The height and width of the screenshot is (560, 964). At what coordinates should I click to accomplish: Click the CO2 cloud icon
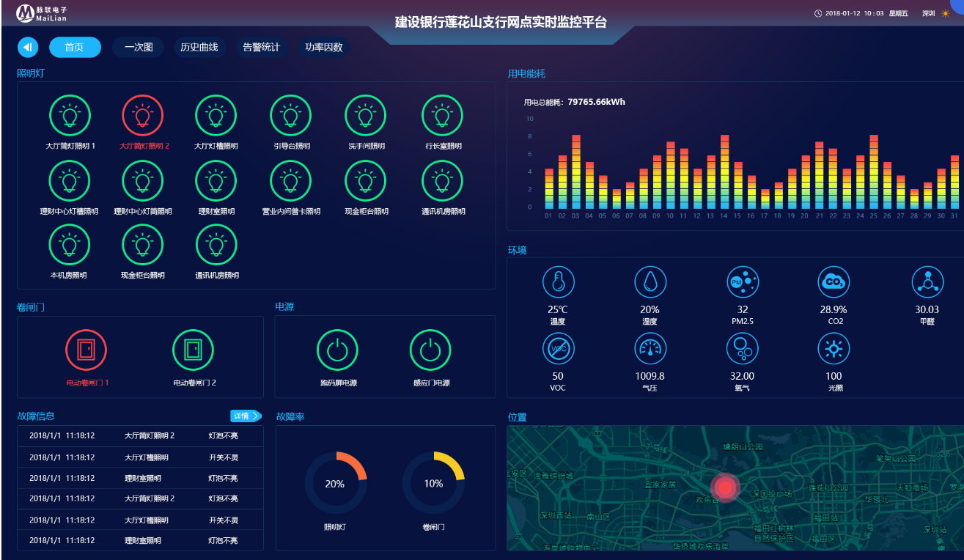pos(834,282)
